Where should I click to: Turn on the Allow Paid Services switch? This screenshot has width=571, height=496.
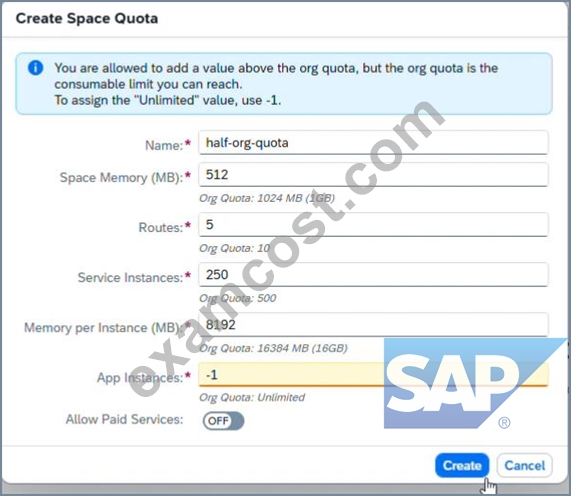click(223, 421)
